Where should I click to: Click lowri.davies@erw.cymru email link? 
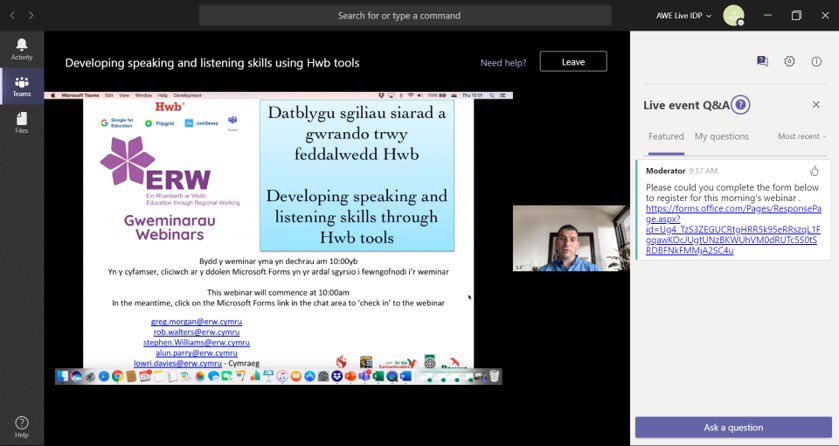(x=178, y=363)
